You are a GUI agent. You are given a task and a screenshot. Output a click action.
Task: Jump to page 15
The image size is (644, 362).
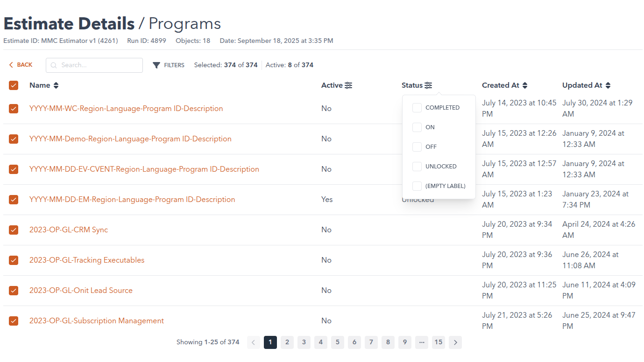click(438, 342)
